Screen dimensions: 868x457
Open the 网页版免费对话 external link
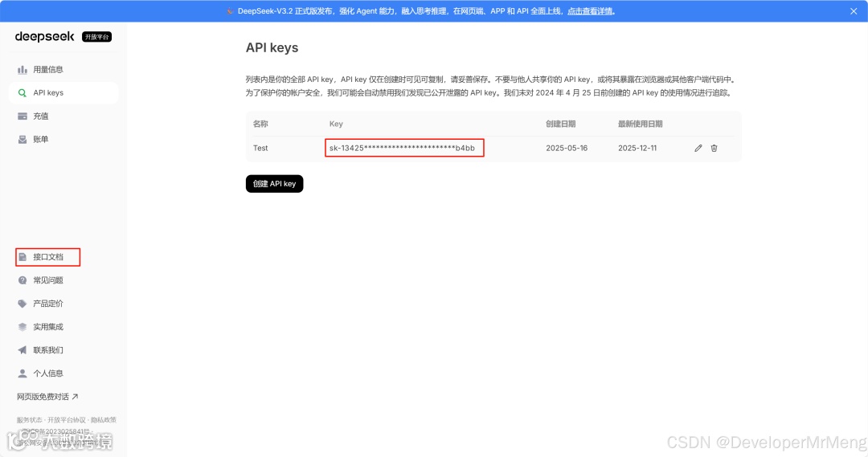47,397
